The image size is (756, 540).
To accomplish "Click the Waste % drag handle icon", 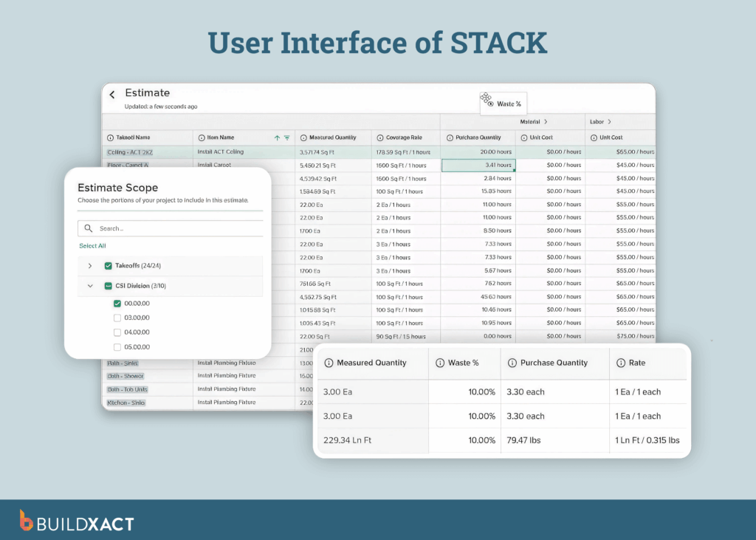I will pyautogui.click(x=486, y=99).
